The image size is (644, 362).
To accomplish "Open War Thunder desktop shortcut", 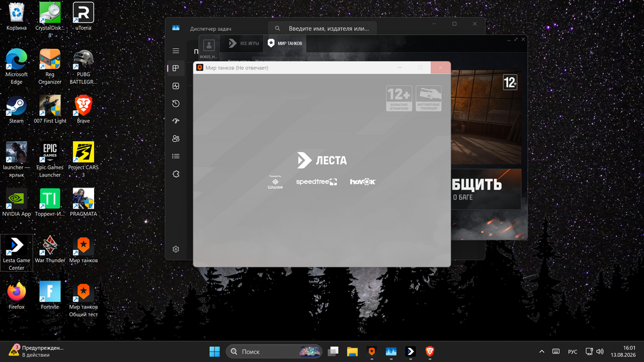I will click(50, 249).
